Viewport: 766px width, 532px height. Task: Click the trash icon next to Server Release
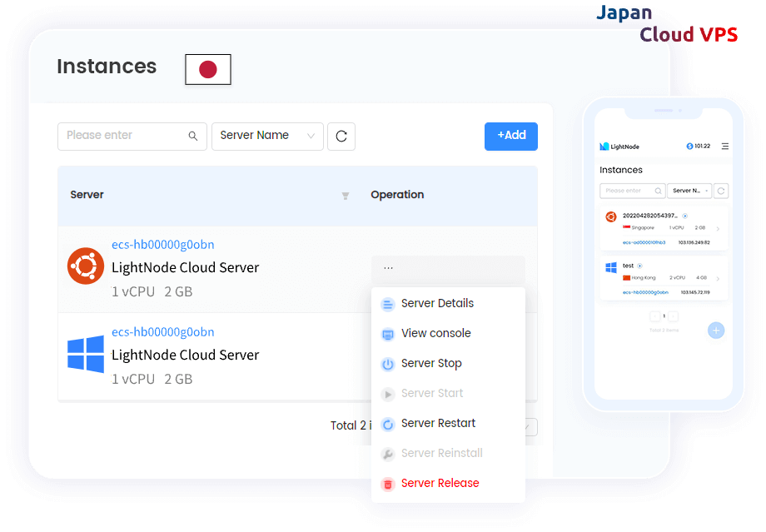coord(387,483)
